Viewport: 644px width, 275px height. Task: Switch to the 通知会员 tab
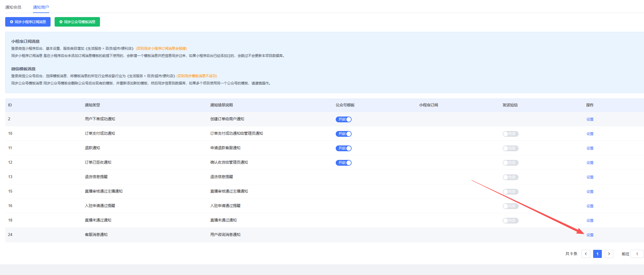13,7
